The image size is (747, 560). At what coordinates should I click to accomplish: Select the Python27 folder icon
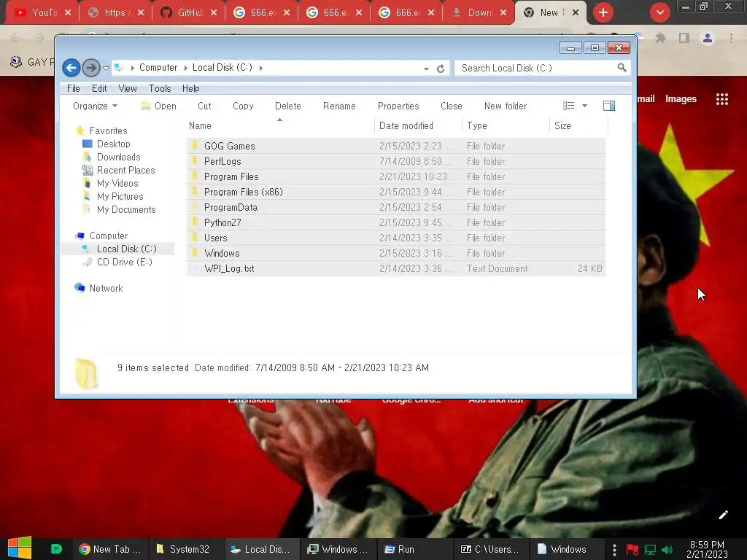pyautogui.click(x=194, y=222)
